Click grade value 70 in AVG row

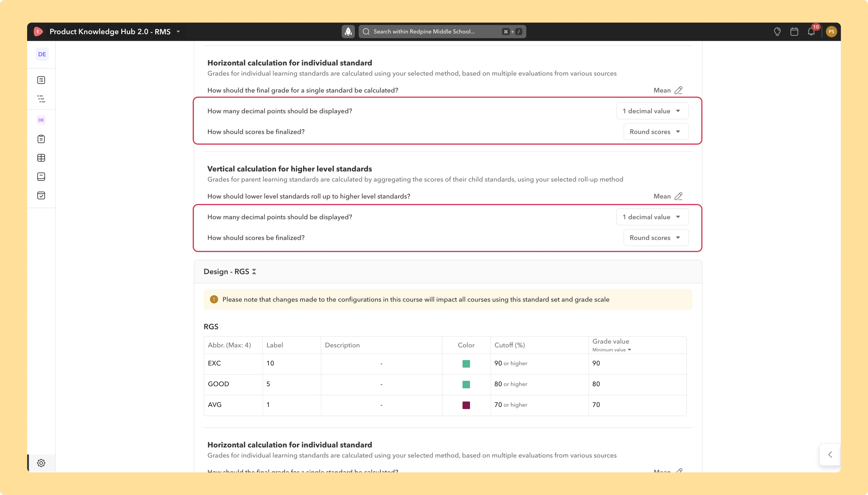(x=596, y=405)
